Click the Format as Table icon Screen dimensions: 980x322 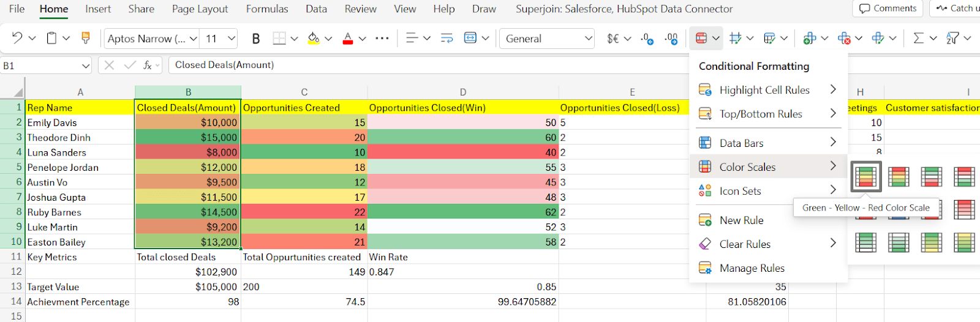[736, 38]
